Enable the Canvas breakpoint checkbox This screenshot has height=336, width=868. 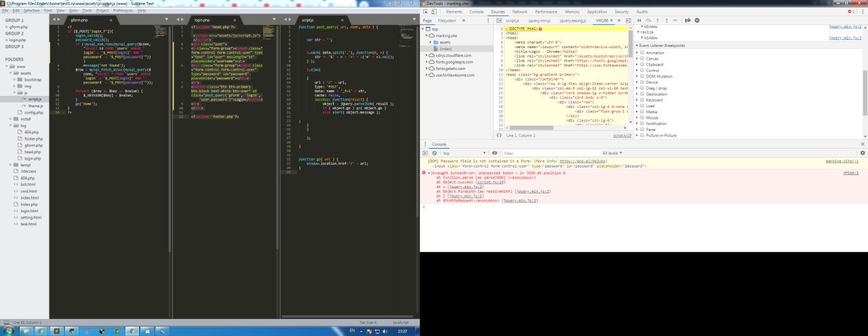tap(642, 58)
